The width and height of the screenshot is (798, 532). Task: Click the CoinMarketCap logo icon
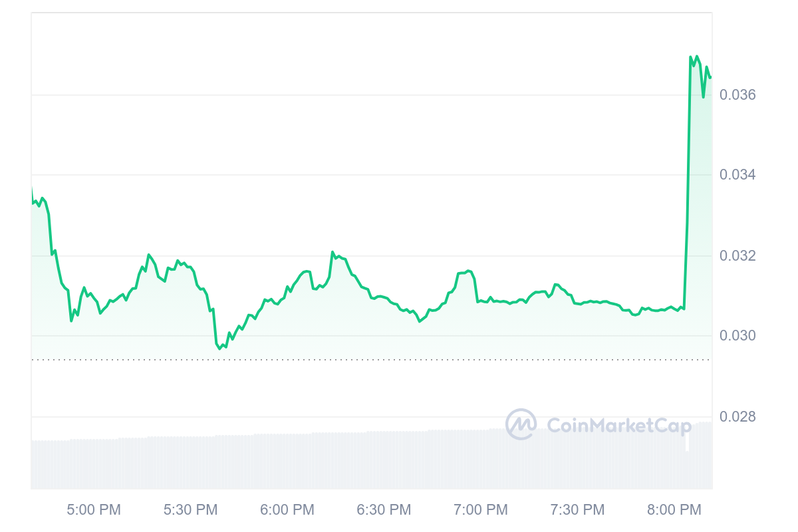(521, 424)
